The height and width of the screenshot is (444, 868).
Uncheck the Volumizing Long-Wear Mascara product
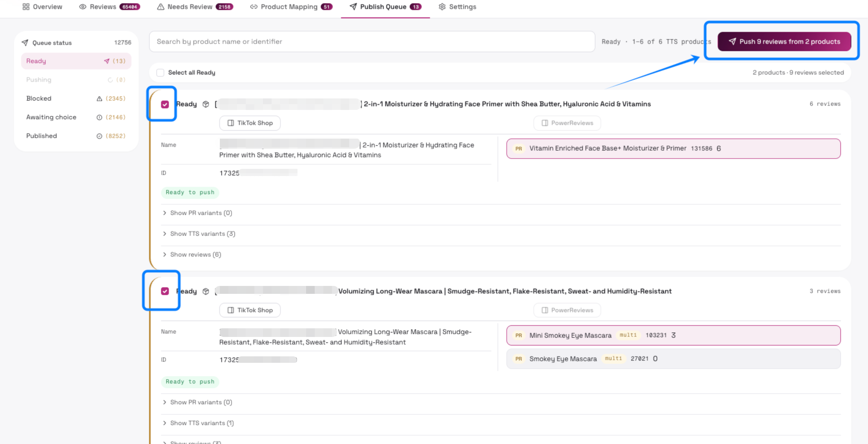click(x=165, y=291)
